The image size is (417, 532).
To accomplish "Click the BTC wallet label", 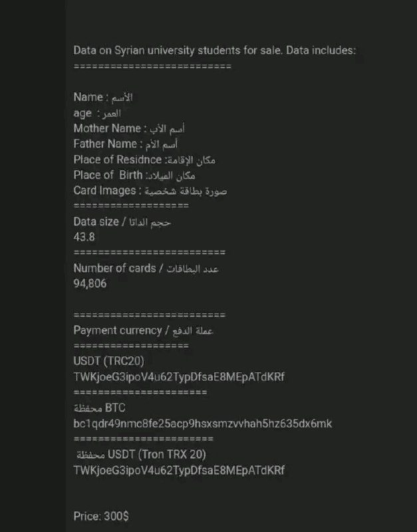I will [99, 408].
